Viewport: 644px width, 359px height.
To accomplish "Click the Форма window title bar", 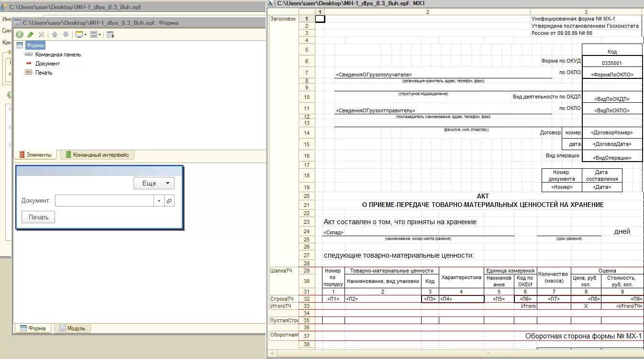I will pos(139,22).
